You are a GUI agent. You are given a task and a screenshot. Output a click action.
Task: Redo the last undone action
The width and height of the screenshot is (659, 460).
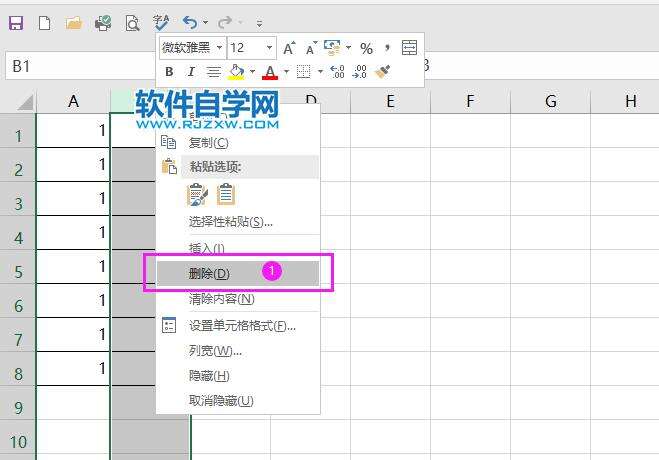click(x=225, y=22)
